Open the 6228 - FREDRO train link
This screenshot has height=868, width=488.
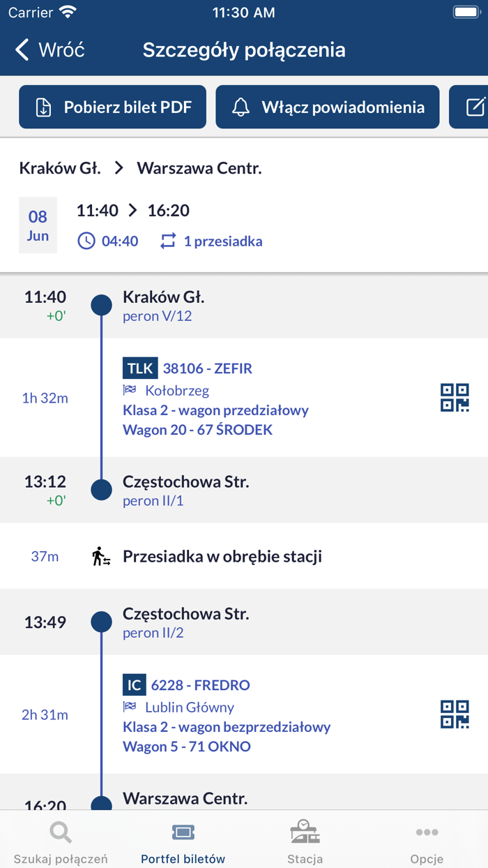coord(200,685)
